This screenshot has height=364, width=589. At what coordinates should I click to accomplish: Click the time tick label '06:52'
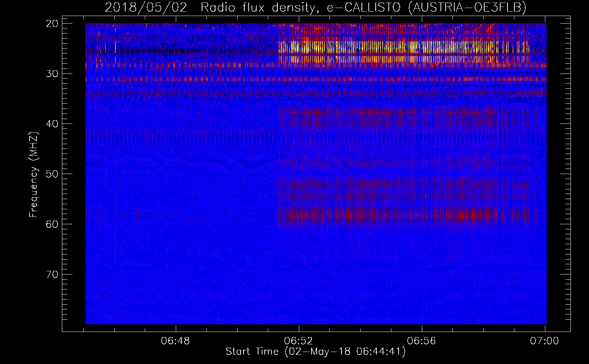(x=299, y=341)
